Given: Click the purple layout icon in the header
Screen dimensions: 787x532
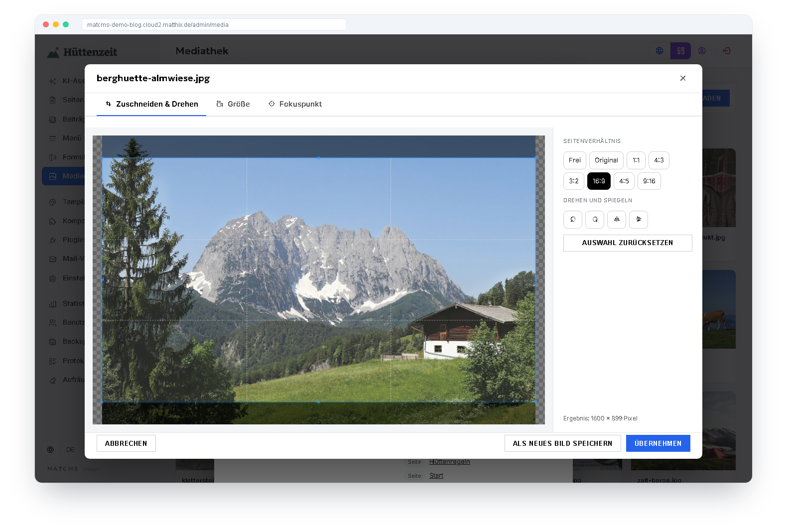Looking at the screenshot, I should click(680, 51).
